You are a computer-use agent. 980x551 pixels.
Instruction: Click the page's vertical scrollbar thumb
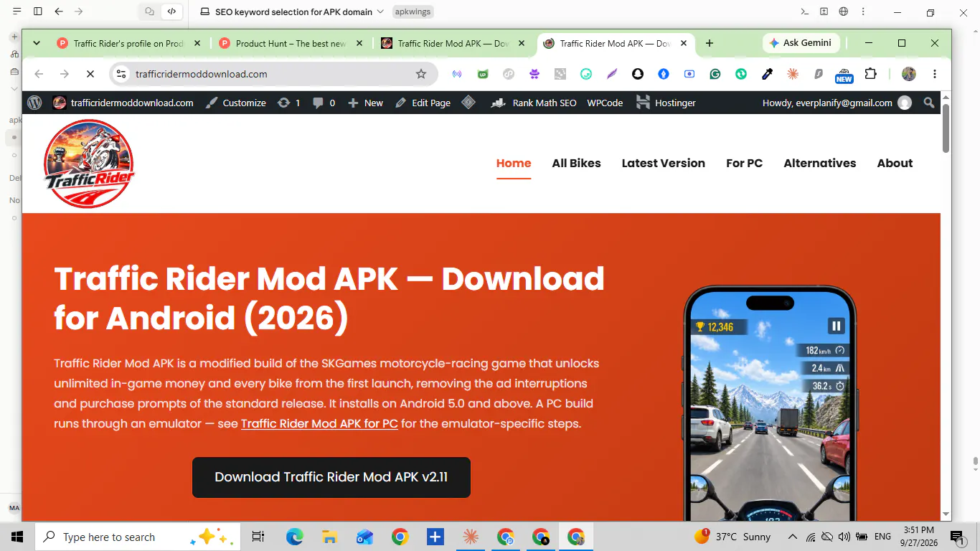point(946,128)
